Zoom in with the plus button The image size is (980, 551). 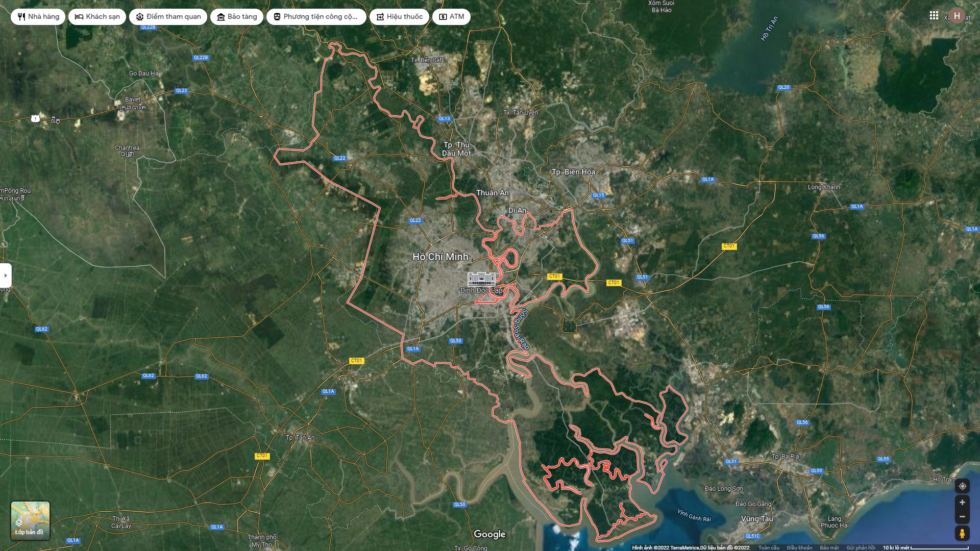click(x=962, y=503)
